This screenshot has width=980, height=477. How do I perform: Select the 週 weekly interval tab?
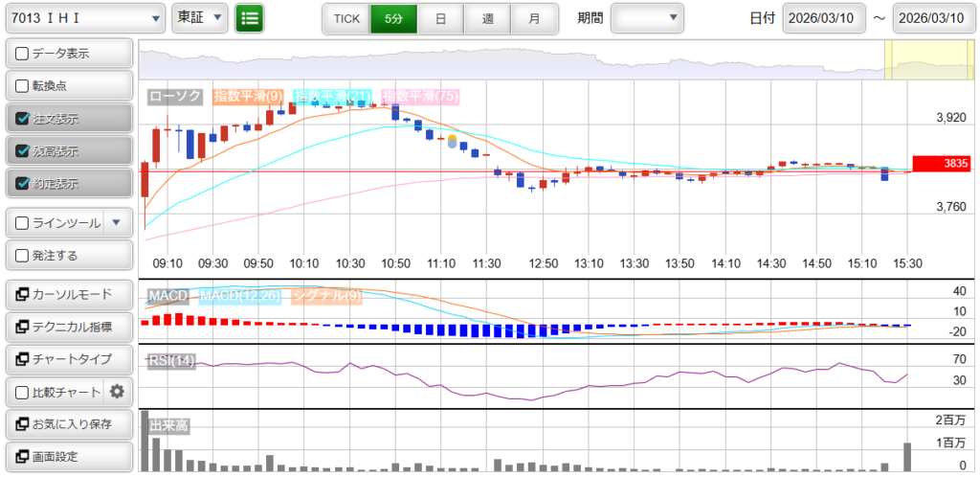(x=487, y=18)
